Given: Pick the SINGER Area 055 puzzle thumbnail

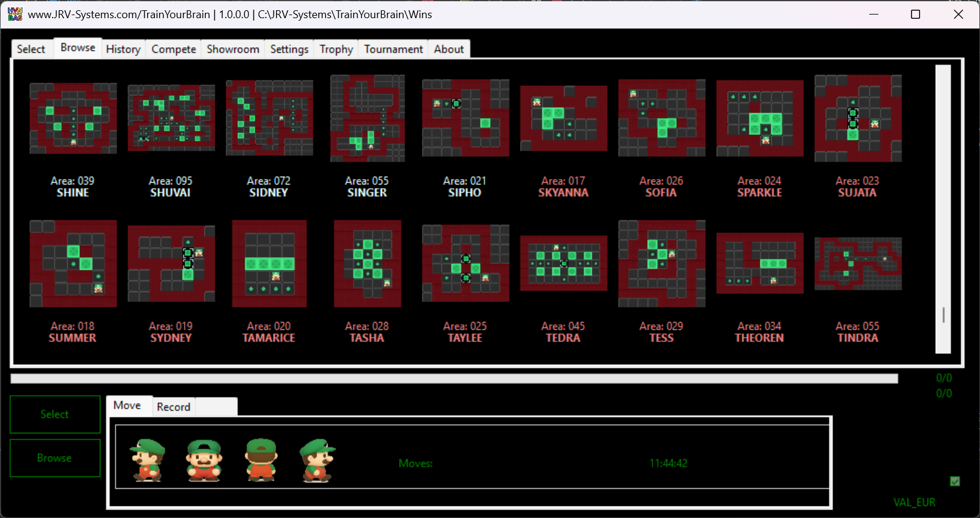Looking at the screenshot, I should [x=367, y=118].
